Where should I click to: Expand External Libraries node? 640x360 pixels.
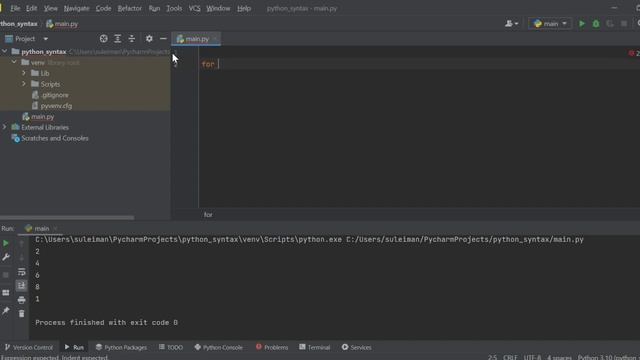click(x=4, y=127)
